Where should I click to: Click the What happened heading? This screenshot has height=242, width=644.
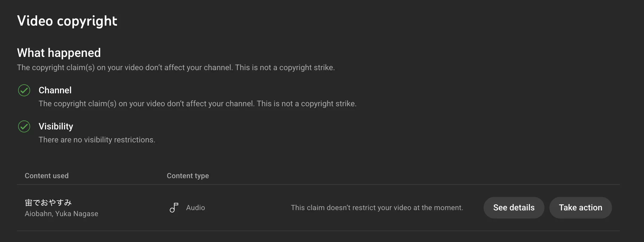(x=59, y=53)
